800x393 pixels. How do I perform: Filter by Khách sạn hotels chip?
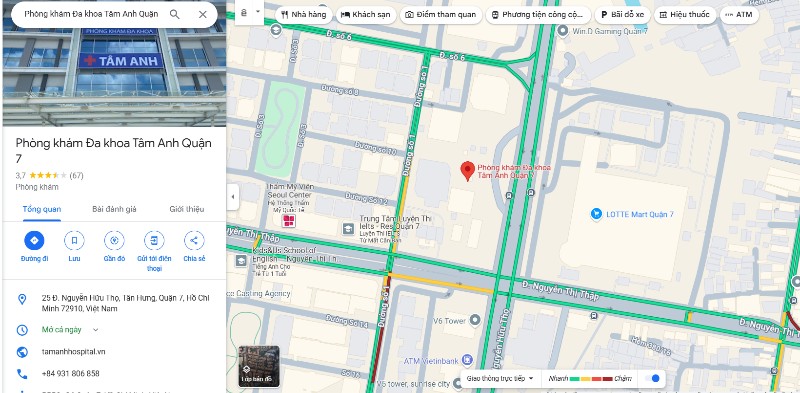tap(365, 15)
